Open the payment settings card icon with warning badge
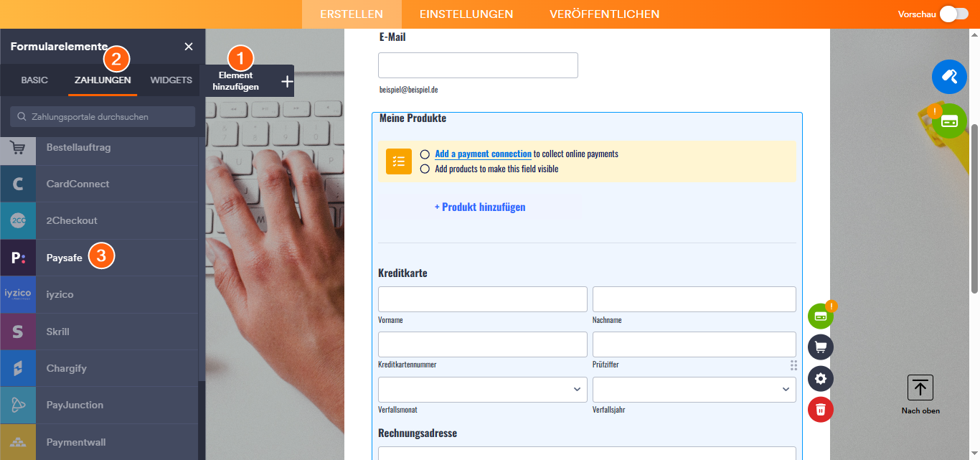This screenshot has height=460, width=980. tap(820, 315)
